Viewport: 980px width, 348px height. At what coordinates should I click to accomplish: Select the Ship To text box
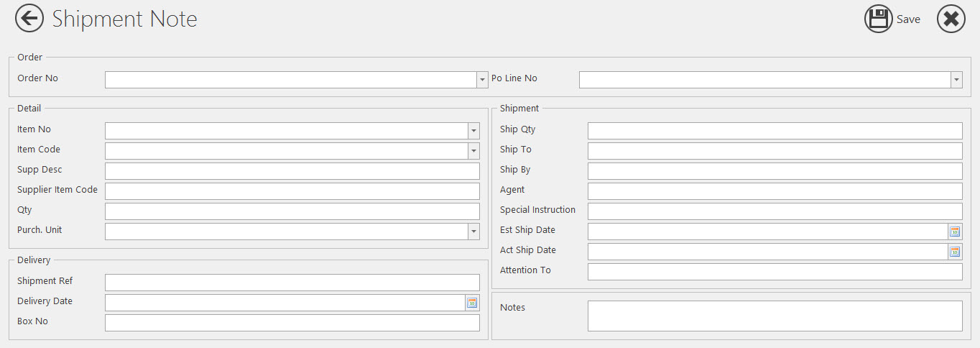(x=775, y=151)
